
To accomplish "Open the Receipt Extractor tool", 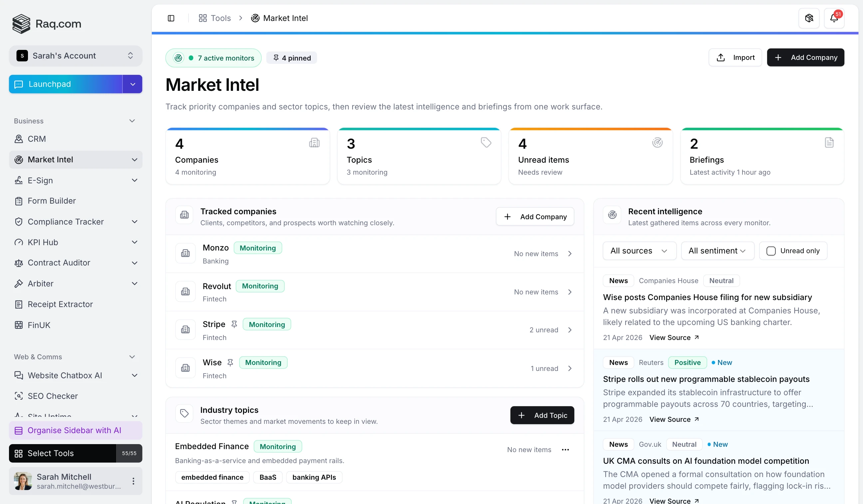I will (60, 304).
